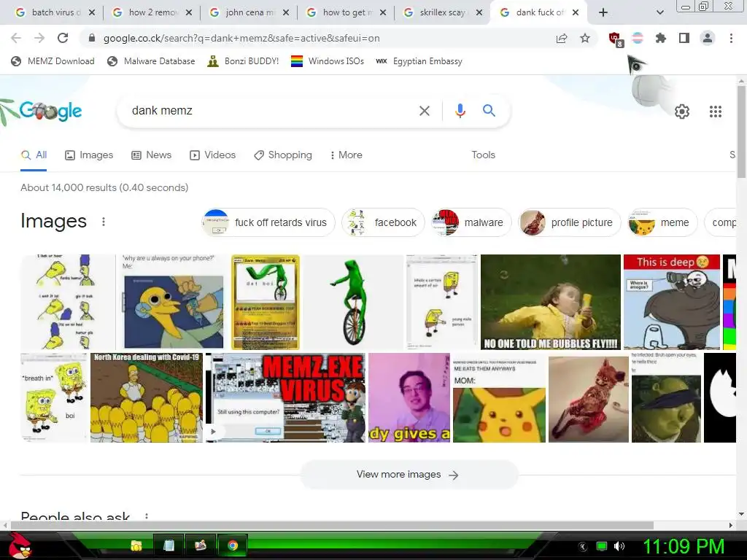
Task: Filter by 'fuck off retards virus' chip
Action: pos(268,222)
